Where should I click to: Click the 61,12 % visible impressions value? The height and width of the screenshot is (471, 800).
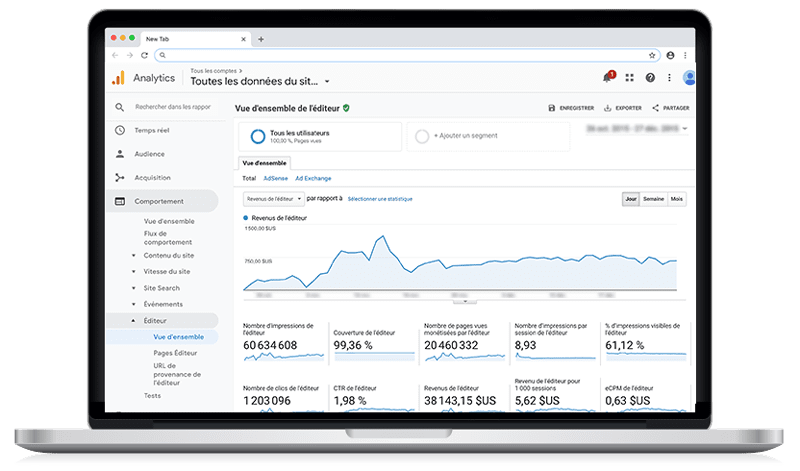624,345
